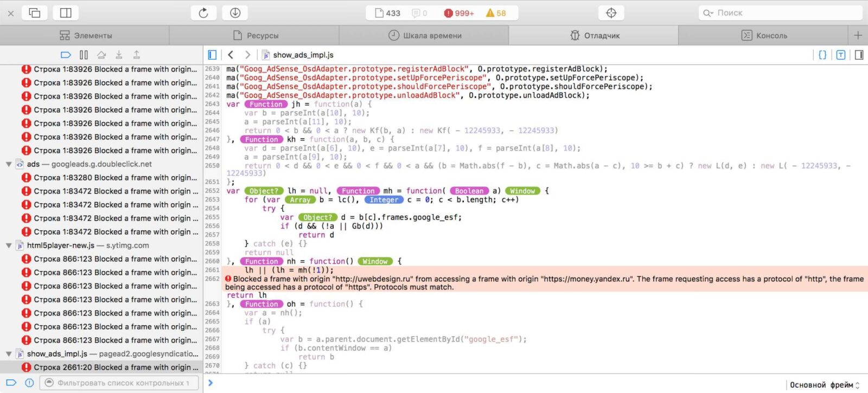Click the inline Blocked a frame error message
Screen dimensions: 868x393
click(545, 283)
